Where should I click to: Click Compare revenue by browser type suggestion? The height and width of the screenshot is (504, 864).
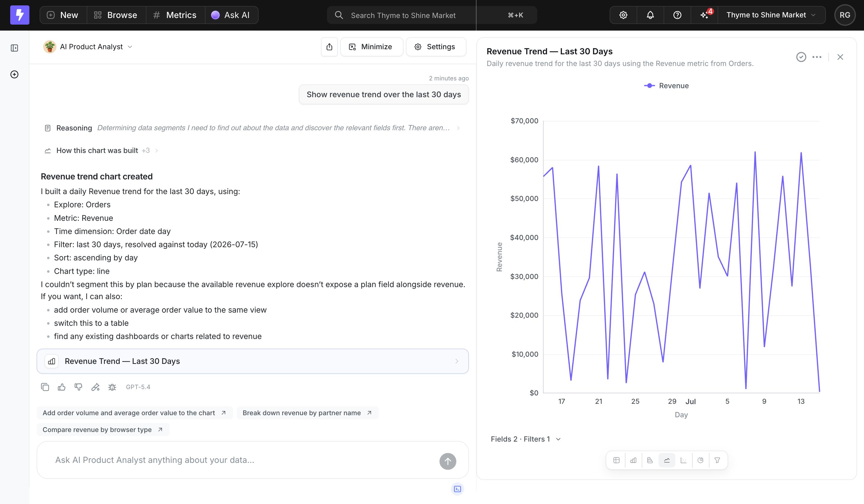pos(103,430)
